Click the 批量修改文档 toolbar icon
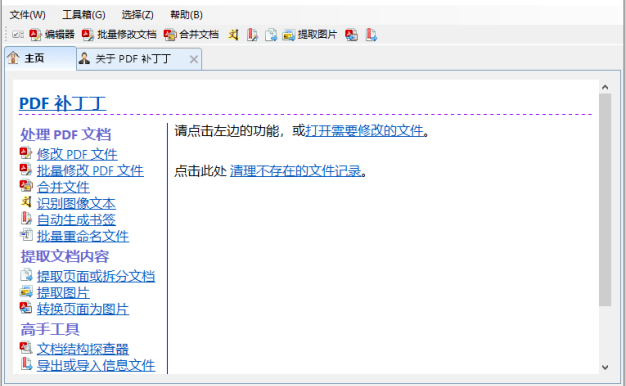The image size is (626, 386). [x=88, y=35]
